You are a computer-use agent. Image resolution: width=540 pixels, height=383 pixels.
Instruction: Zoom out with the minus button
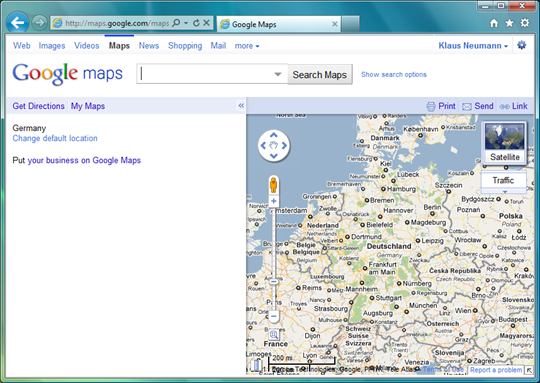click(273, 316)
